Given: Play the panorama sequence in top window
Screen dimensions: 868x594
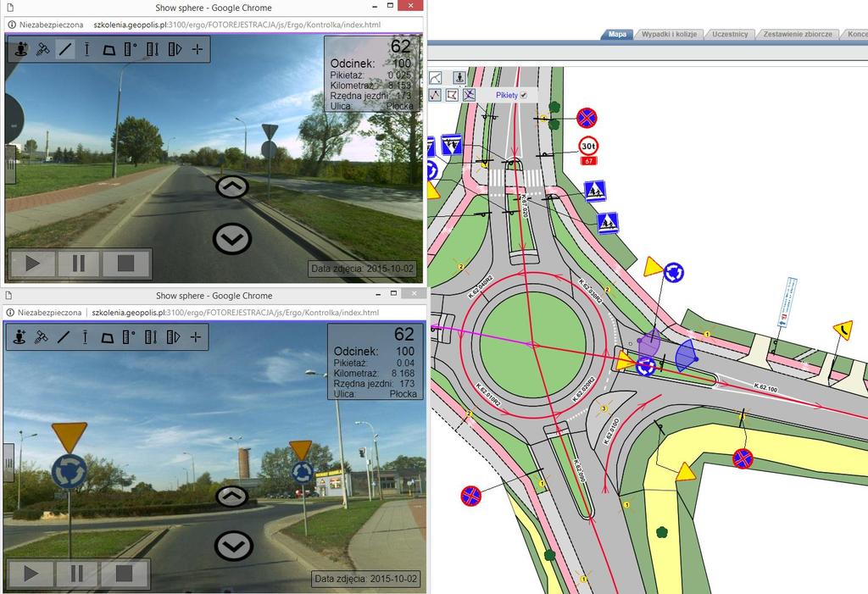Looking at the screenshot, I should (33, 264).
